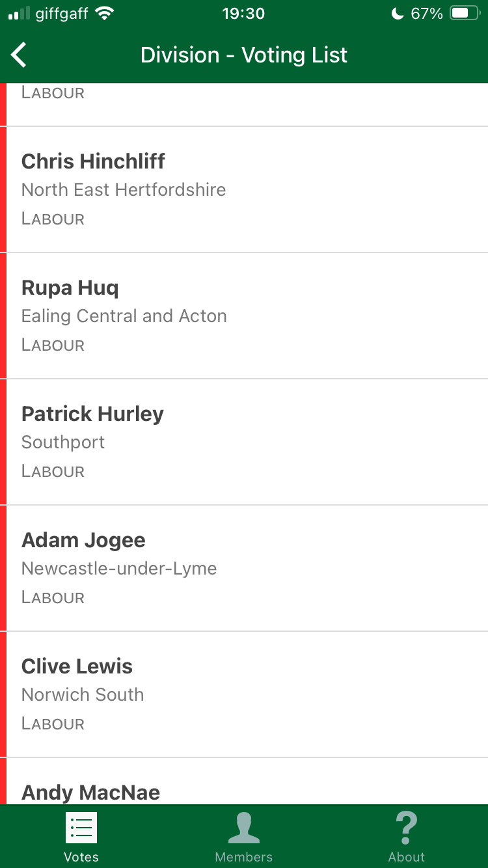Tap the red party stripe beside Rupa Huq
This screenshot has width=488, height=868.
pyautogui.click(x=3, y=316)
